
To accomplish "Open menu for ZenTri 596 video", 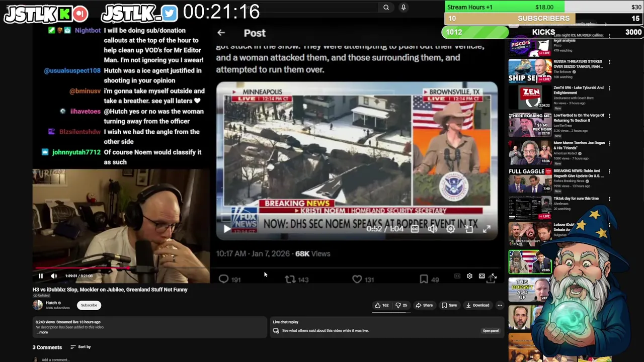I will [609, 88].
